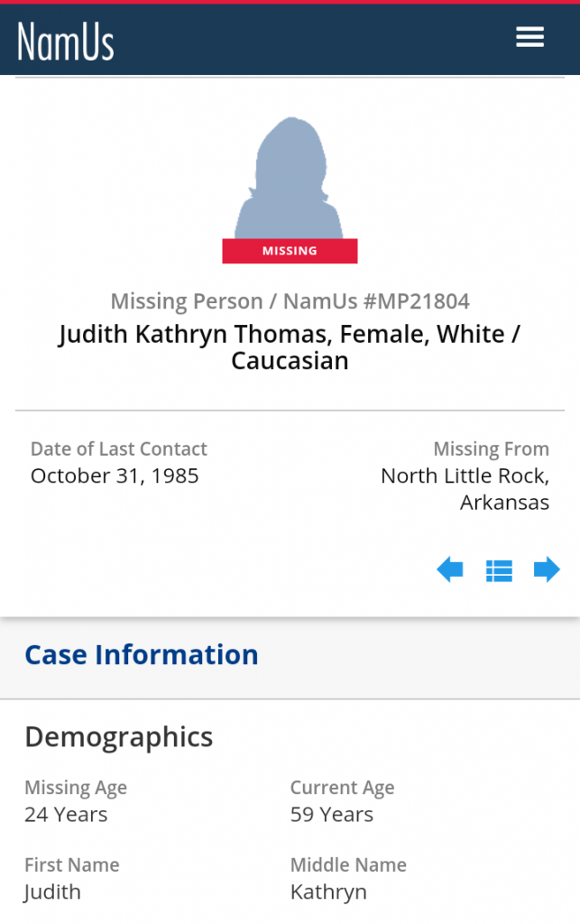Viewport: 580px width, 924px height.
Task: Click the NamUs #MP21804 case number text
Action: click(376, 301)
